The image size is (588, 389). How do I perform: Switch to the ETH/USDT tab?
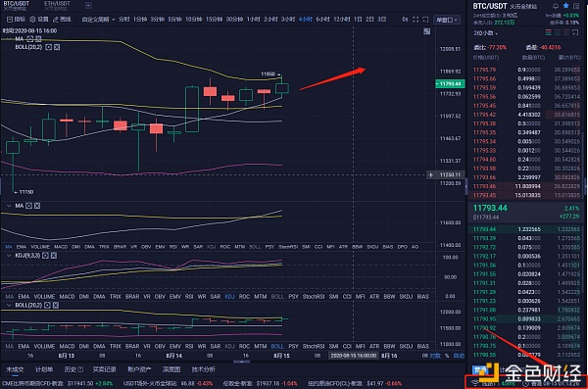point(57,5)
